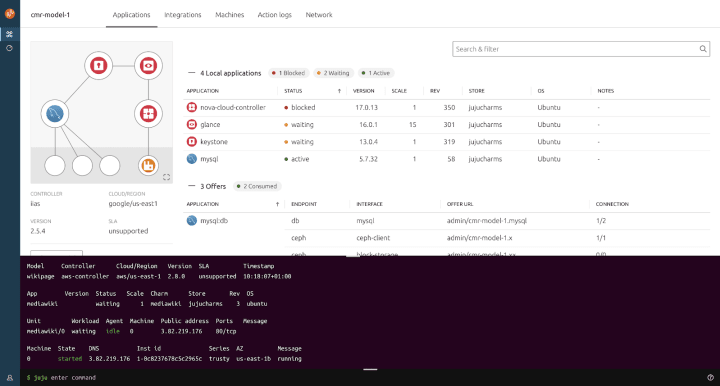Click glance scale value 15

pyautogui.click(x=412, y=125)
